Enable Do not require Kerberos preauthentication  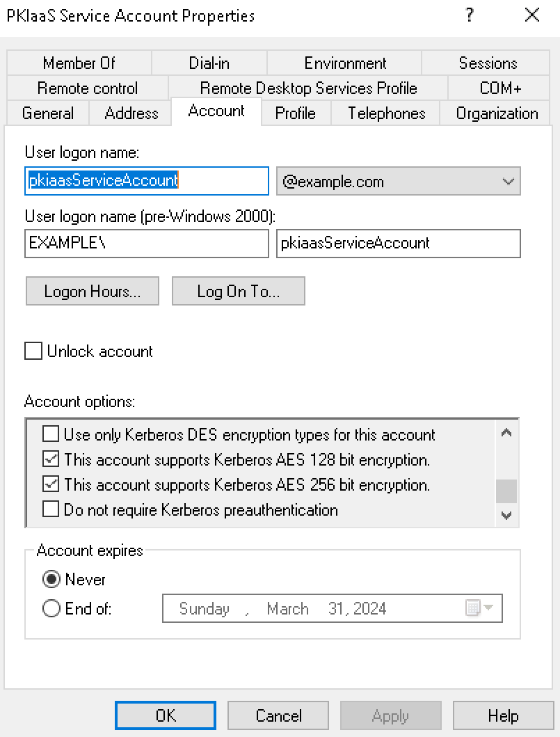pyautogui.click(x=51, y=510)
